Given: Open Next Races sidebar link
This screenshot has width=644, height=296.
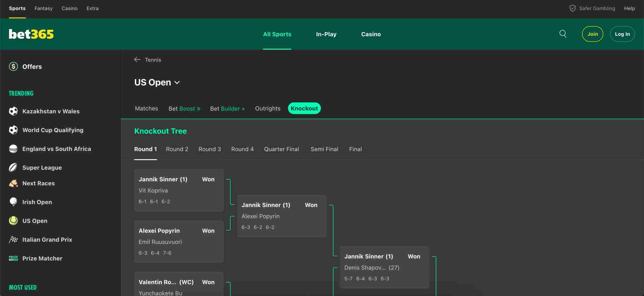Looking at the screenshot, I should pyautogui.click(x=38, y=183).
